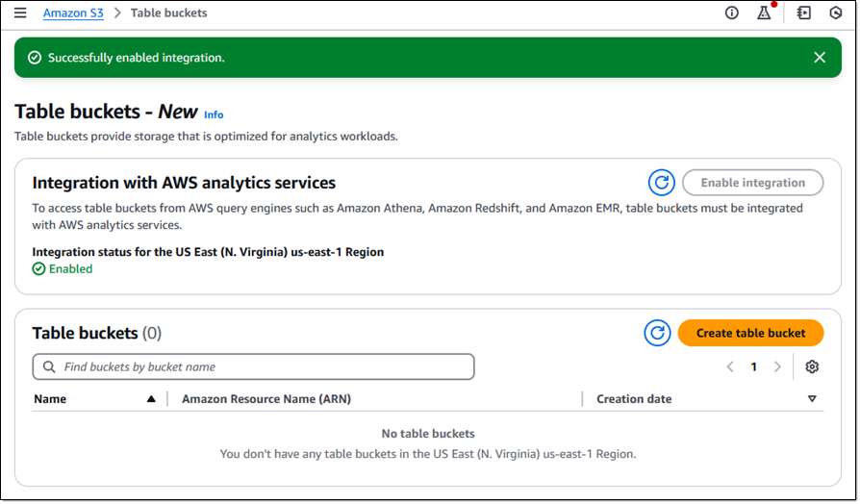The height and width of the screenshot is (504, 860).
Task: Refresh the table buckets list
Action: pyautogui.click(x=658, y=333)
